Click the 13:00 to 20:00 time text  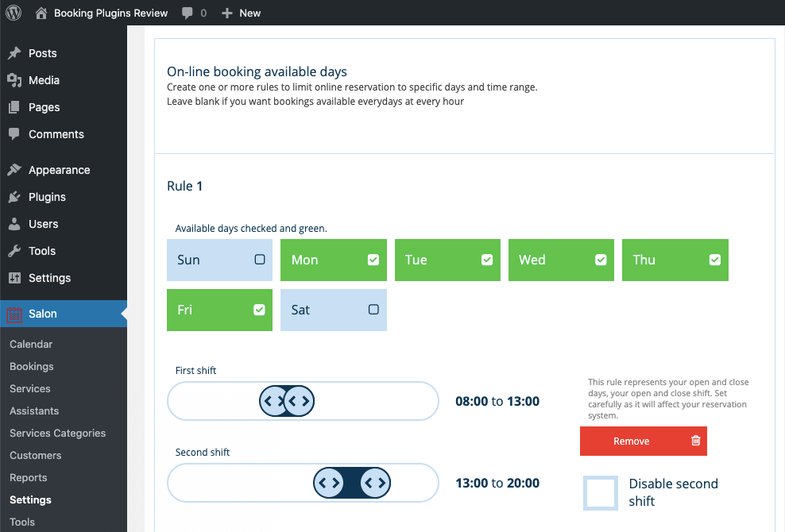point(497,483)
